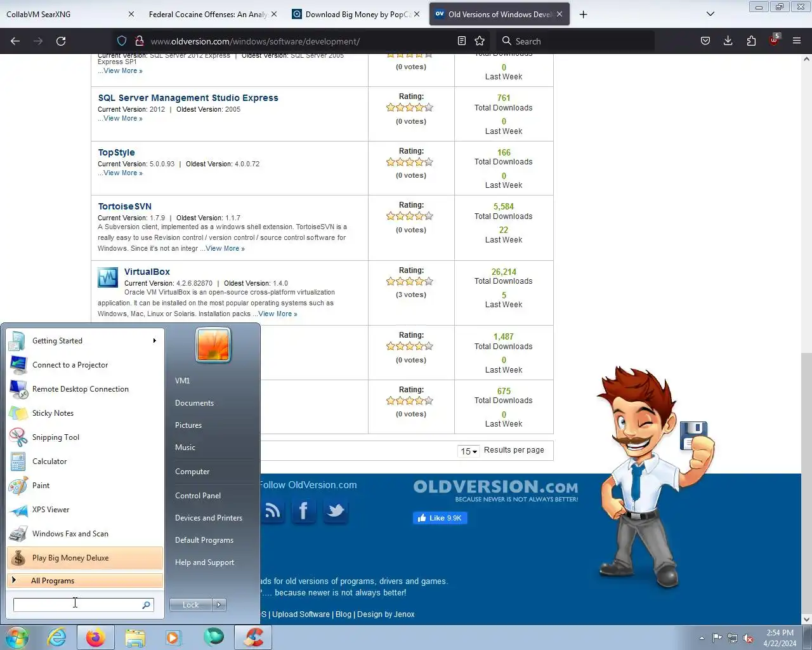Open Windows Explorer folder in taskbar

[x=134, y=637]
